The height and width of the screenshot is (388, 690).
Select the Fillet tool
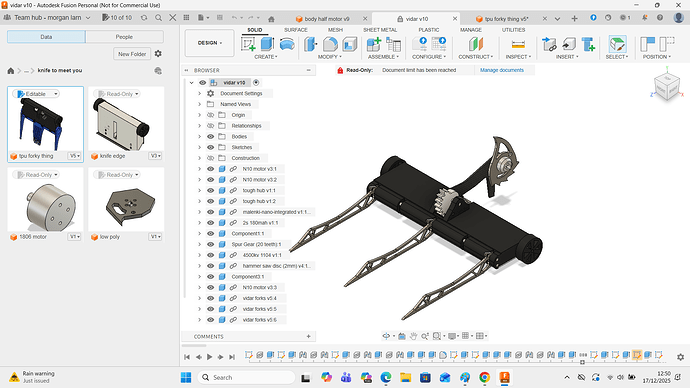coord(330,44)
